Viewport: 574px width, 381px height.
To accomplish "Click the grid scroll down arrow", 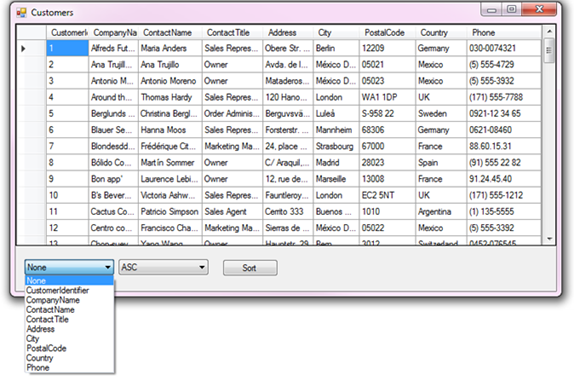I will click(549, 239).
